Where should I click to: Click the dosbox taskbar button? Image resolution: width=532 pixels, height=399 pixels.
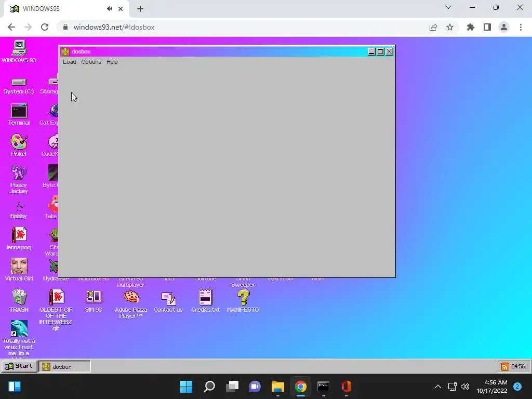[x=64, y=366]
